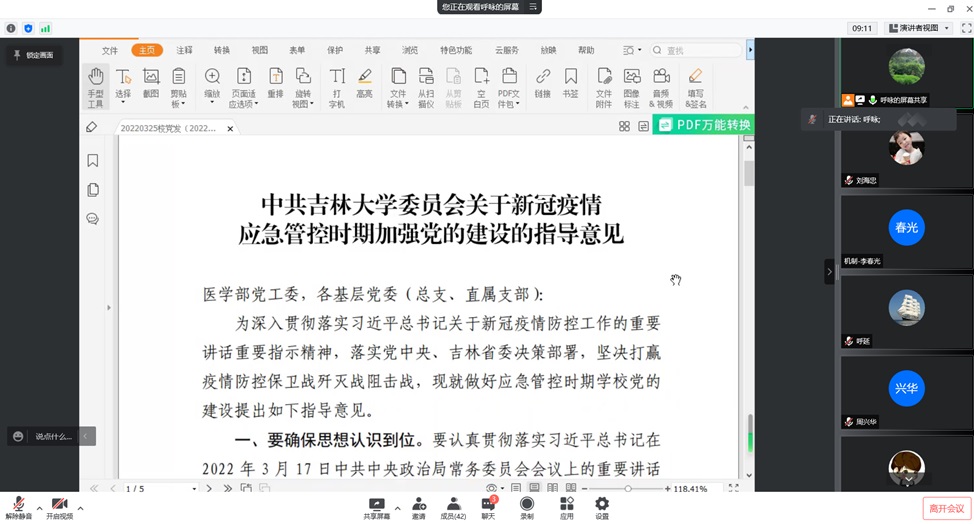Open the bookmarks panel in left sidebar
The height and width of the screenshot is (524, 974).
[x=93, y=160]
